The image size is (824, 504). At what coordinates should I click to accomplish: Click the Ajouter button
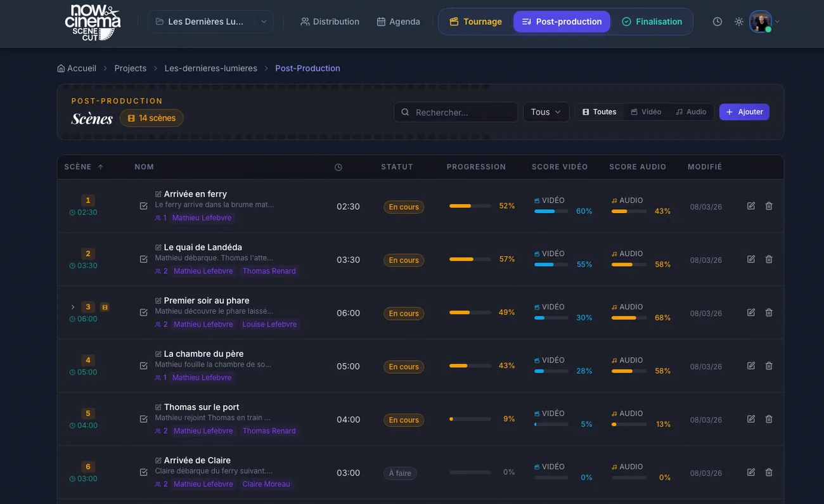point(744,112)
